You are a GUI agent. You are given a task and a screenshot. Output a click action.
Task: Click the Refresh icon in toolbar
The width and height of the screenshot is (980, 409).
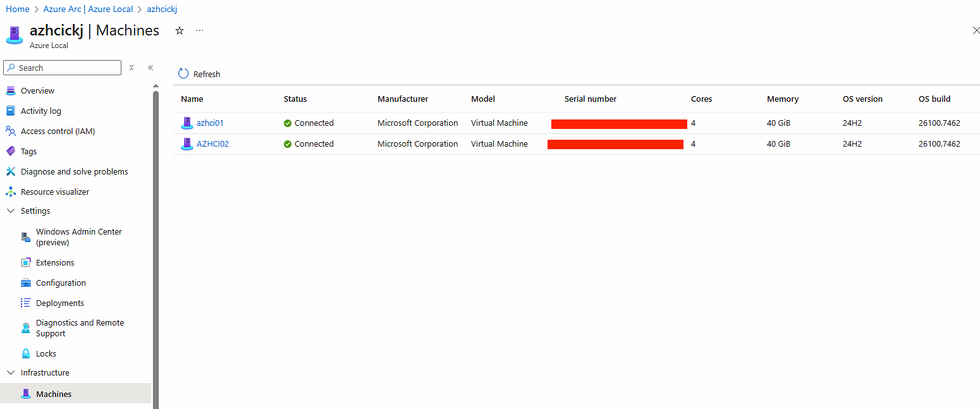[x=183, y=74]
